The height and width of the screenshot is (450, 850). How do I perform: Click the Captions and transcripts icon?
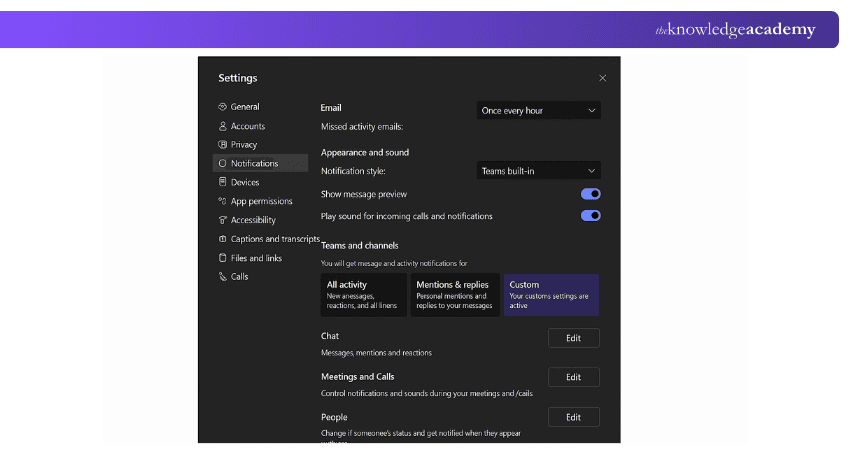222,239
